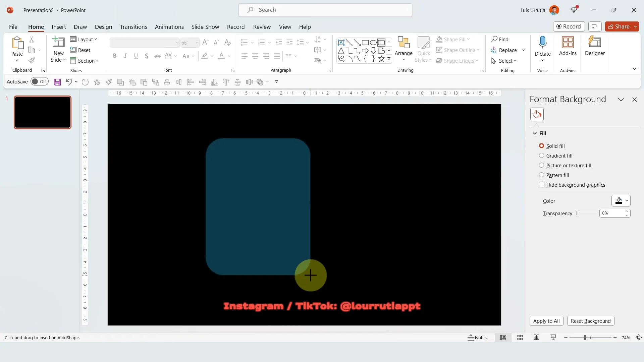The width and height of the screenshot is (644, 362).
Task: Click the Apply to All button
Action: [546, 321]
